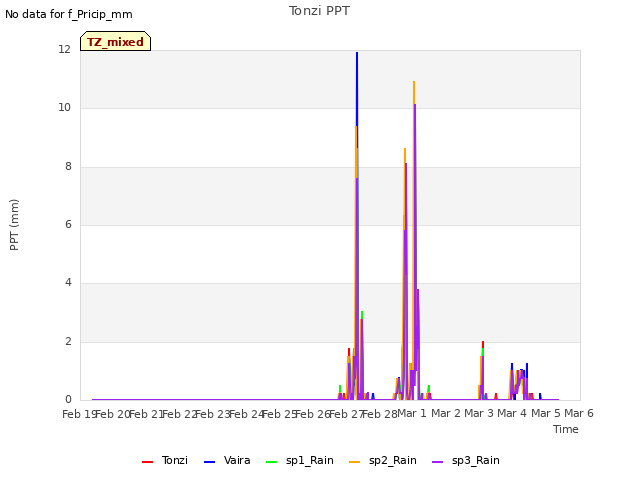Click the Mar 1 x-axis tick label

(x=411, y=414)
